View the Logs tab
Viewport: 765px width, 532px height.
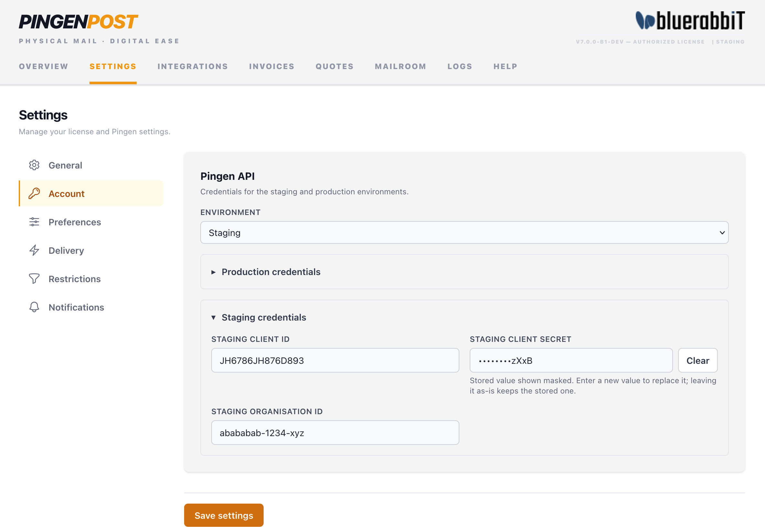pos(460,66)
